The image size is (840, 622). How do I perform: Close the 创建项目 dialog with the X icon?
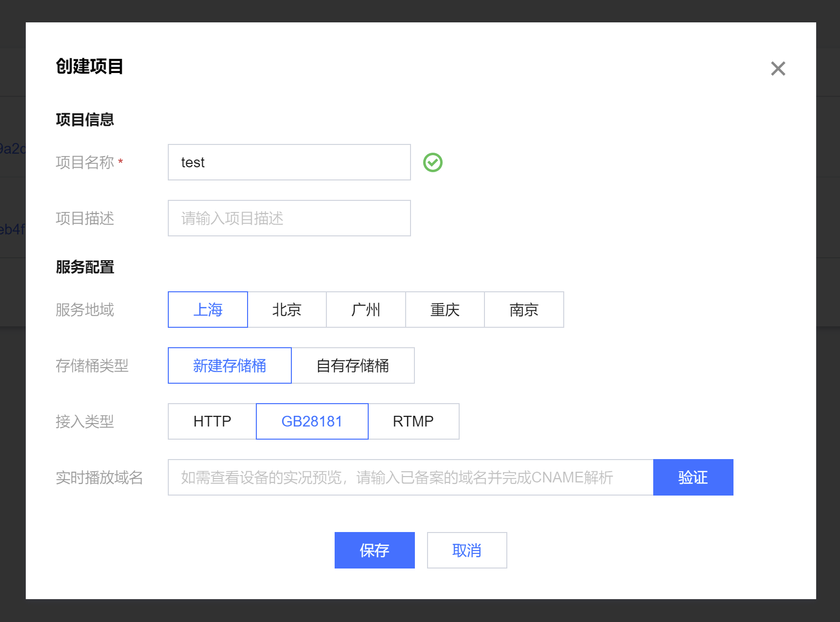click(x=778, y=69)
